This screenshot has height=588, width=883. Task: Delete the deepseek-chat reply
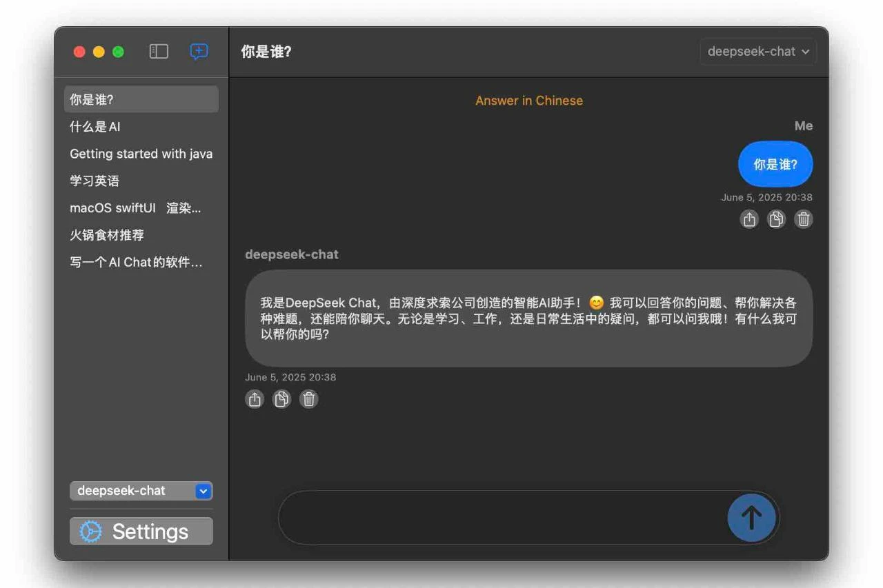point(309,399)
